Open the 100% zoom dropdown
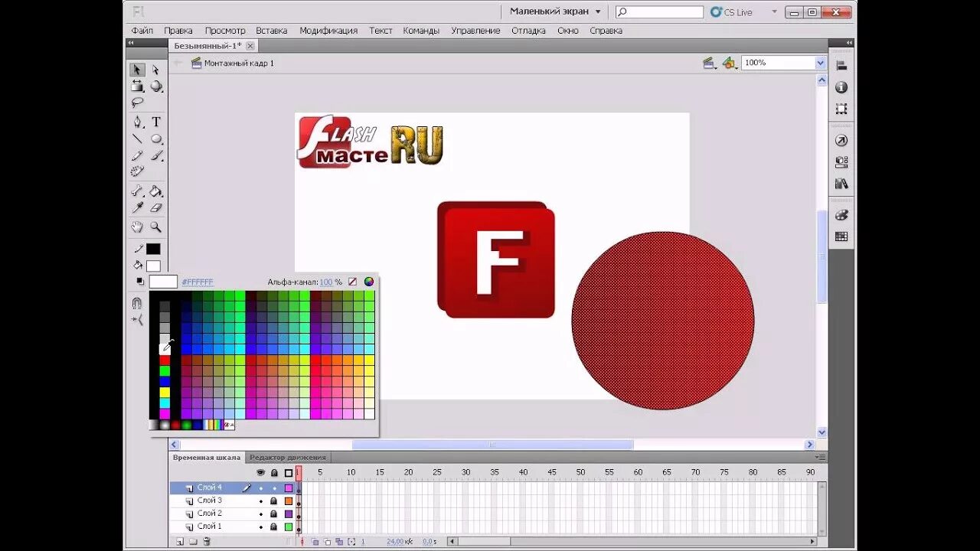The width and height of the screenshot is (980, 551). click(821, 63)
